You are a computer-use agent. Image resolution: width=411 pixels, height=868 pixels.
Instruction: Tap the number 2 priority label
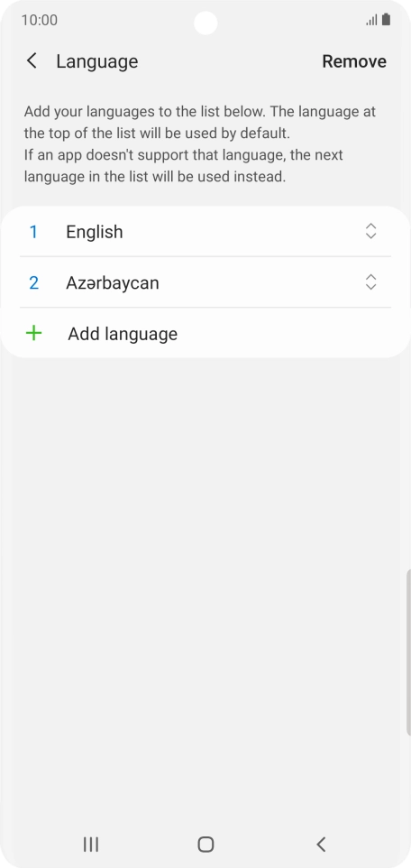pos(33,283)
